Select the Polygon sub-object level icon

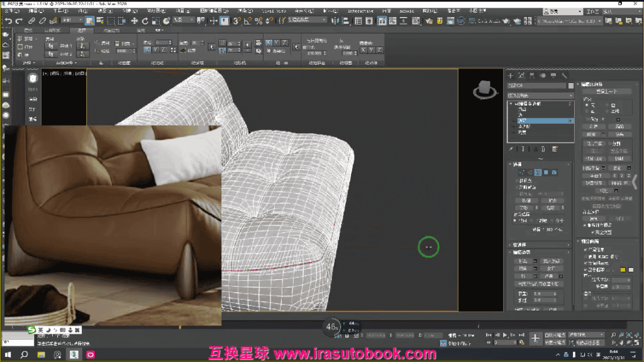[x=546, y=172]
